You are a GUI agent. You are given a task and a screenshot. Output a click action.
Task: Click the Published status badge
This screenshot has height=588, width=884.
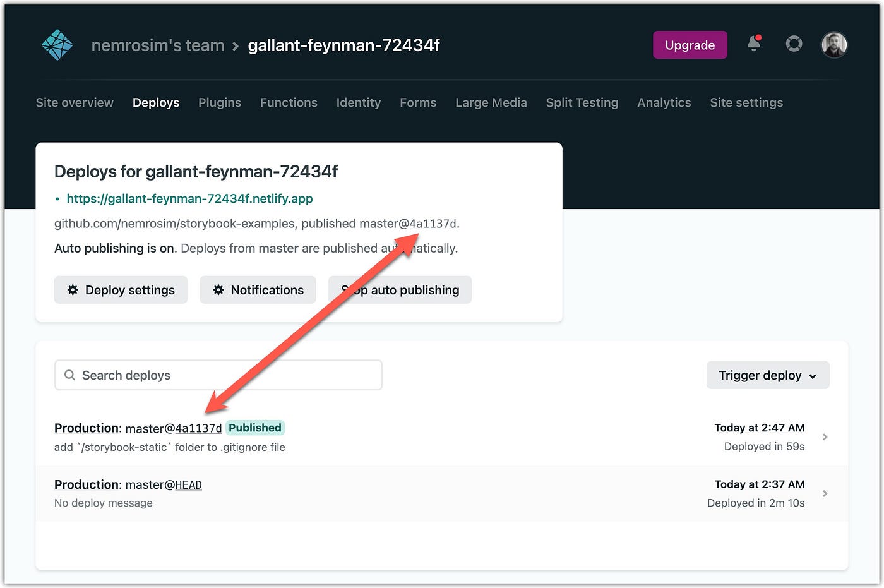coord(254,428)
